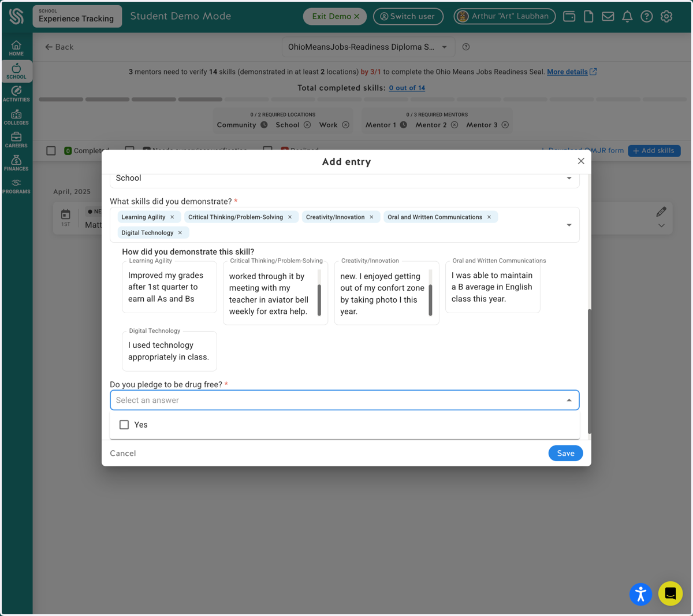The image size is (693, 616).
Task: Edit the Learning Agility description field
Action: point(169,287)
